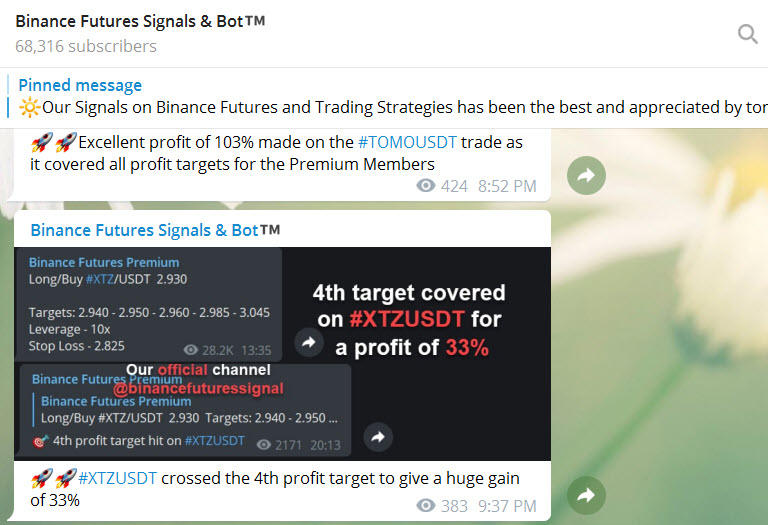Click the 28.2K views eye icon
This screenshot has height=525, width=768.
pyautogui.click(x=193, y=350)
